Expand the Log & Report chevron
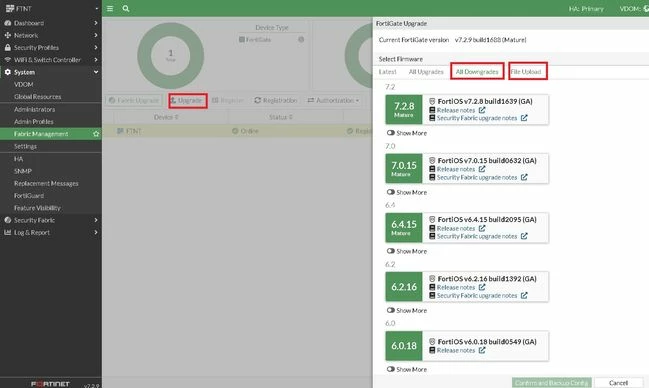 tap(96, 232)
